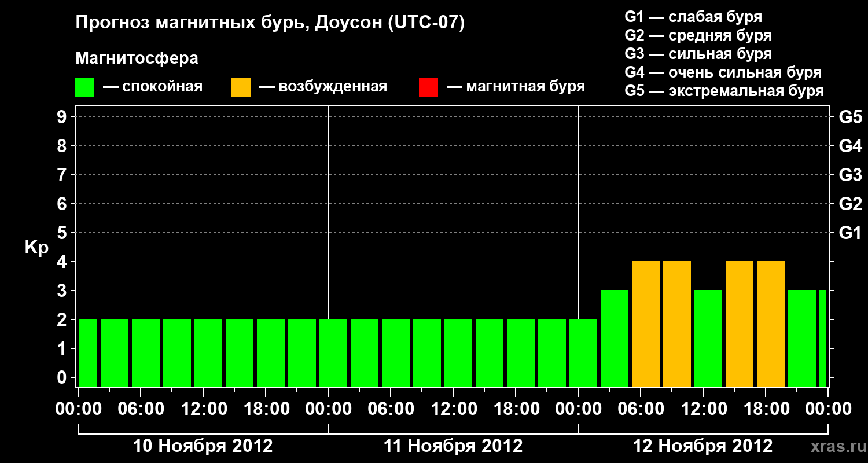868x463 pixels.
Task: Click the «G3 — сильная буря» line
Action: point(698,54)
